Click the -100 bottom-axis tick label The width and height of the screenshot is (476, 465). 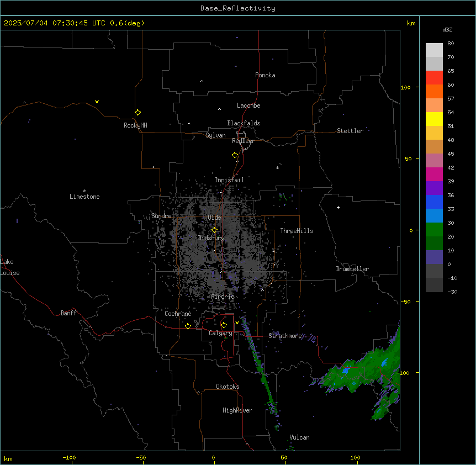tap(69, 457)
